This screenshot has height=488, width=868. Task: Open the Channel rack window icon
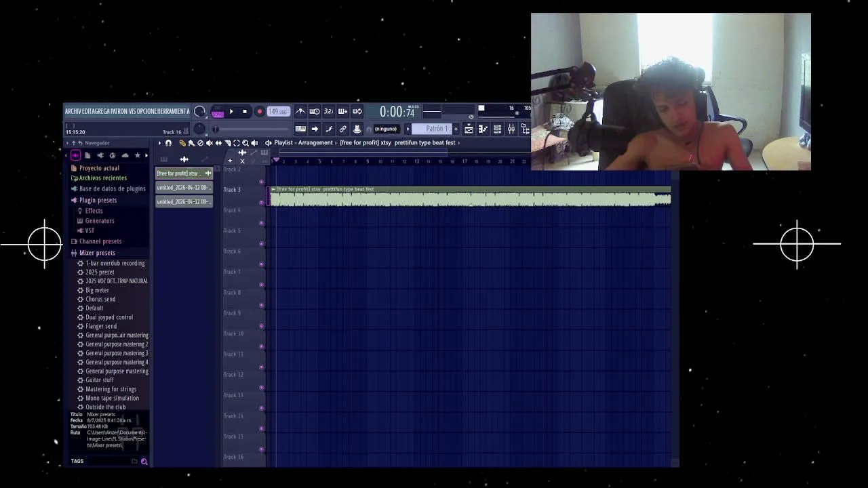(x=497, y=129)
